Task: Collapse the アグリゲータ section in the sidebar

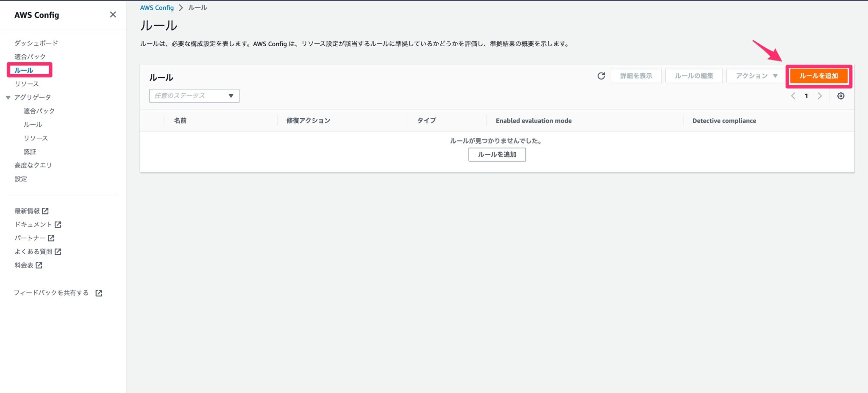Action: click(x=8, y=97)
